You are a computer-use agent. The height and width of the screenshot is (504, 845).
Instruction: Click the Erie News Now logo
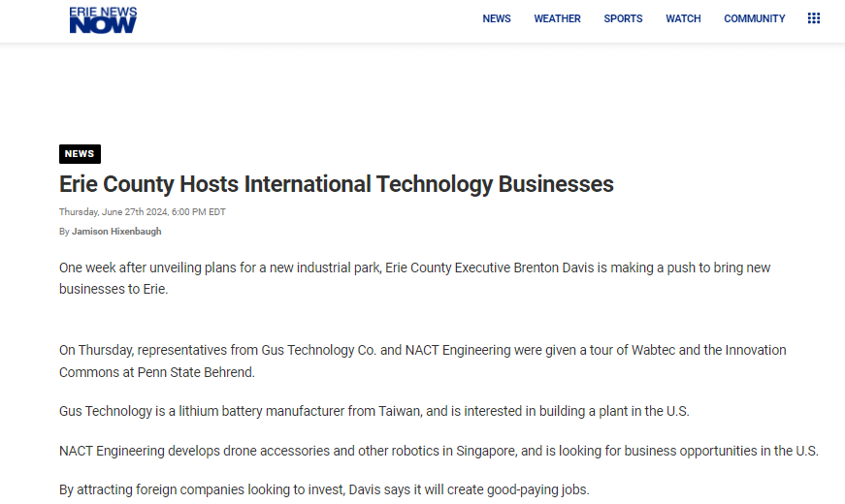[103, 20]
